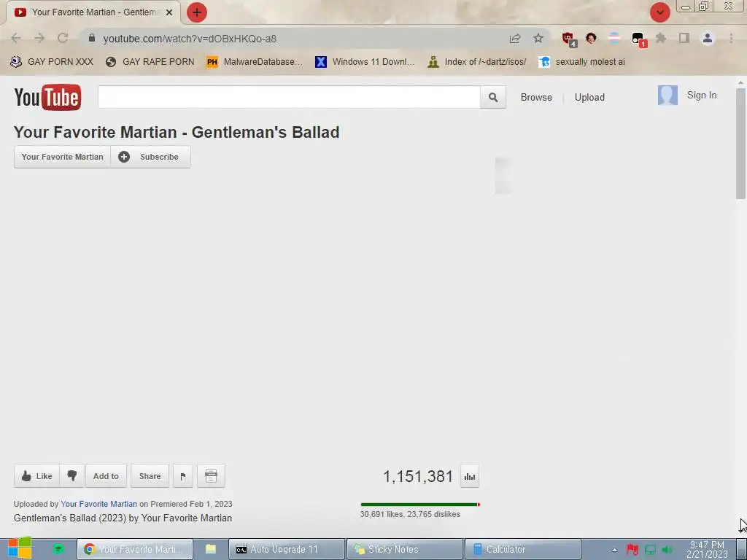Viewport: 747px width, 560px height.
Task: Click the Your Favorite Martian channel button
Action: coord(63,157)
